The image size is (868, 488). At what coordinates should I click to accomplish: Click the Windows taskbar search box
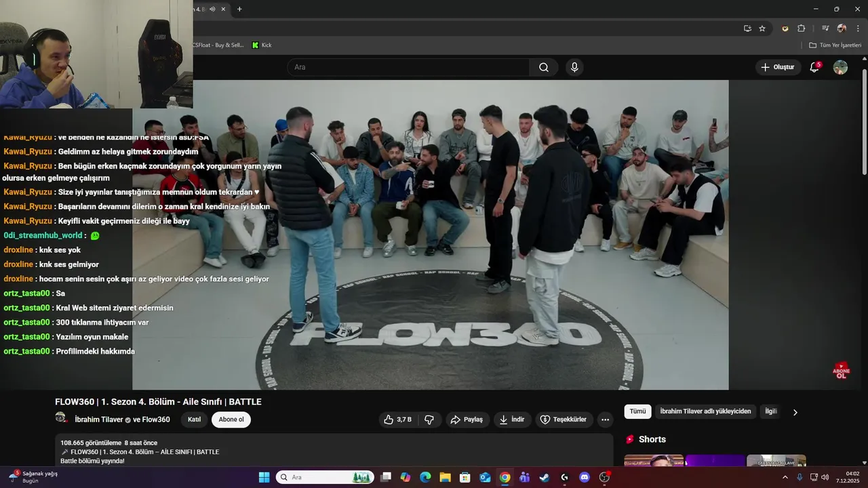coord(325,477)
